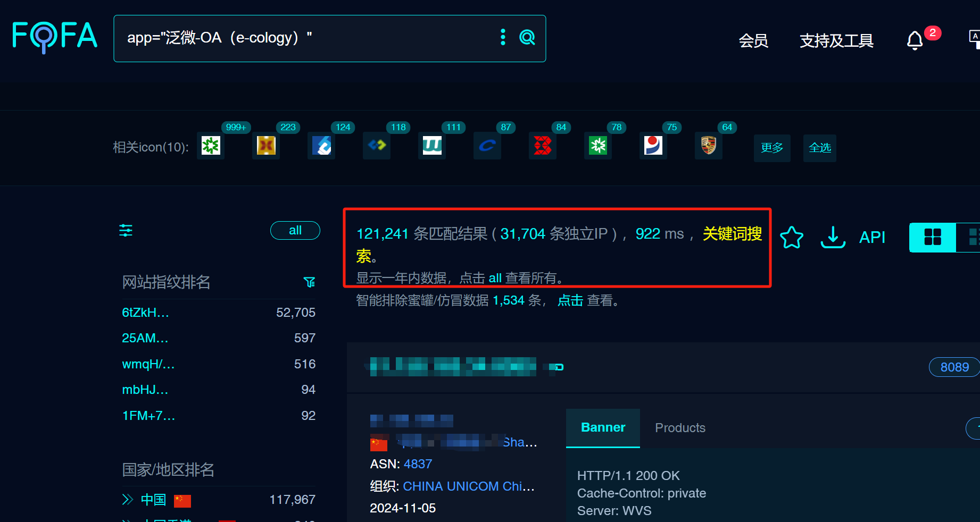Click the 31,704 unique IP count
980x522 pixels.
click(x=523, y=234)
